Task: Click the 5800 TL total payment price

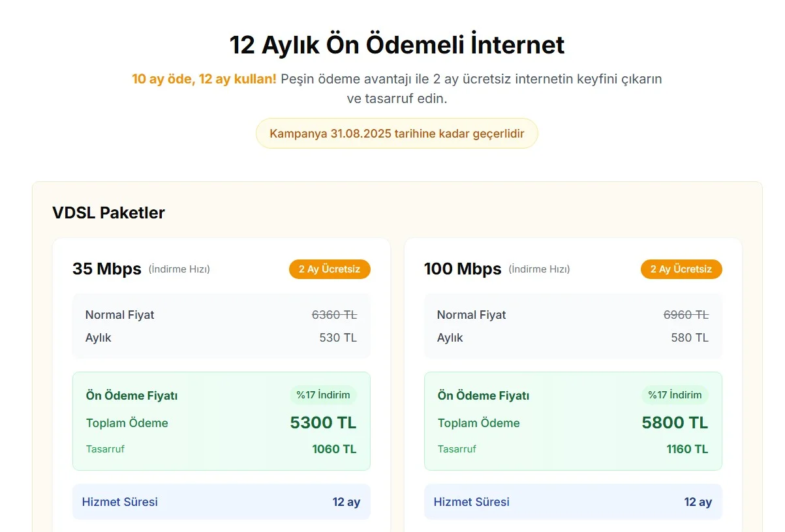Action: pos(675,422)
